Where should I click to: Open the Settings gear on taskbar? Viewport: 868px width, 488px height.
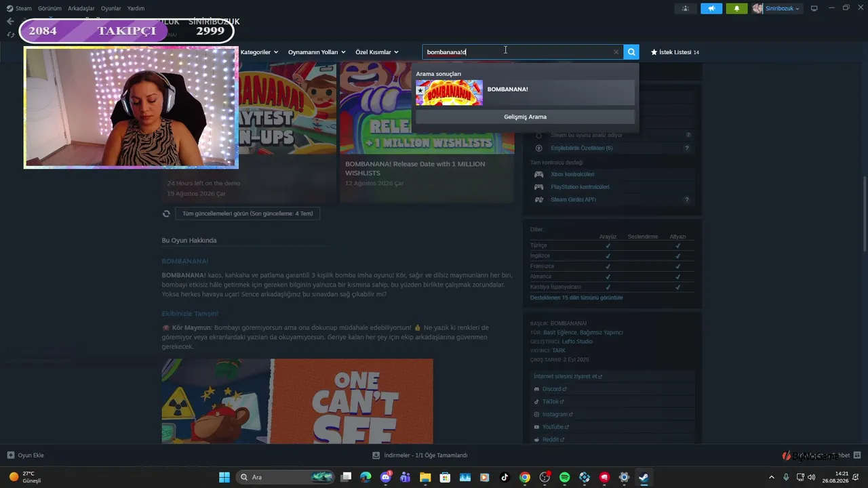click(624, 477)
